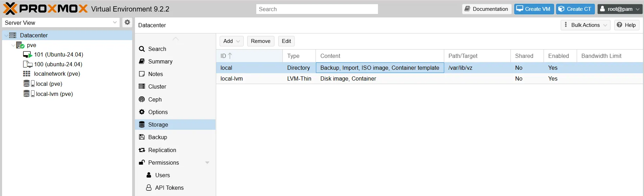644x196 pixels.
Task: Click the Permissions unlock icon
Action: [x=142, y=163]
